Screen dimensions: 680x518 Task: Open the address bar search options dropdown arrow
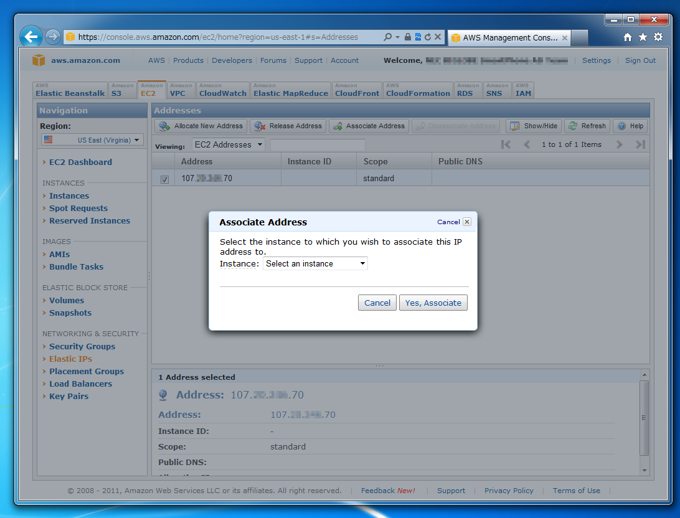[397, 37]
